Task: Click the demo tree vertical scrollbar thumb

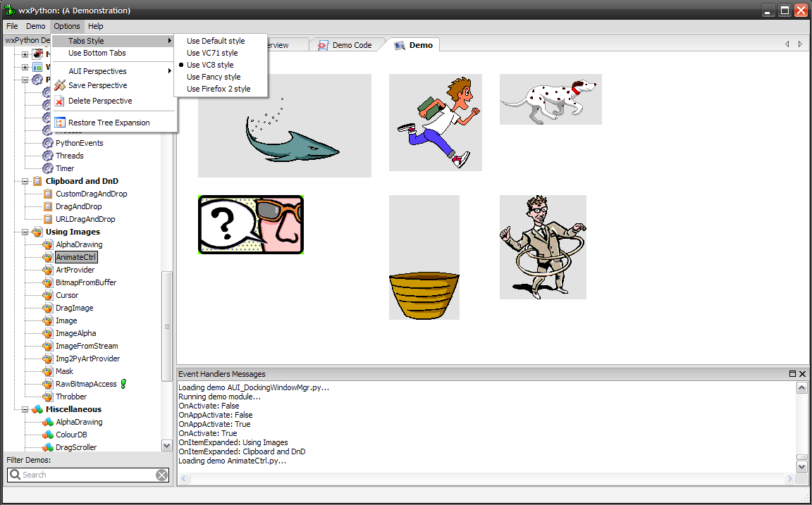Action: [167, 326]
